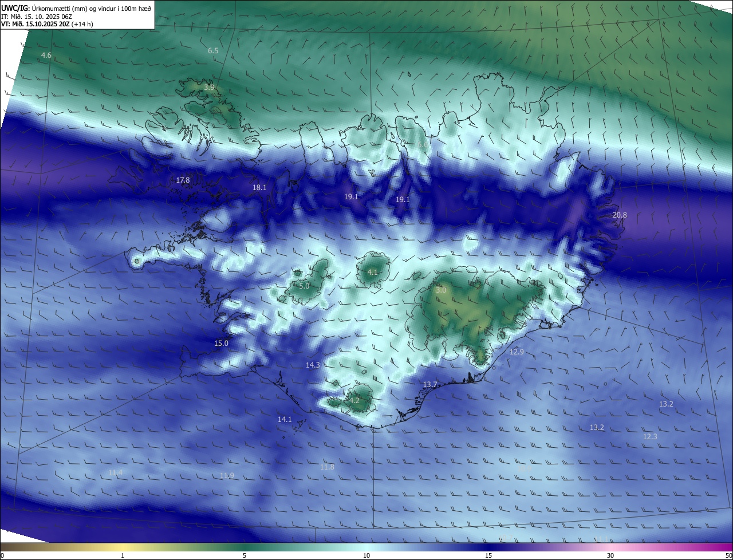Click the 12.9 value label
The height and width of the screenshot is (560, 733).
(517, 352)
